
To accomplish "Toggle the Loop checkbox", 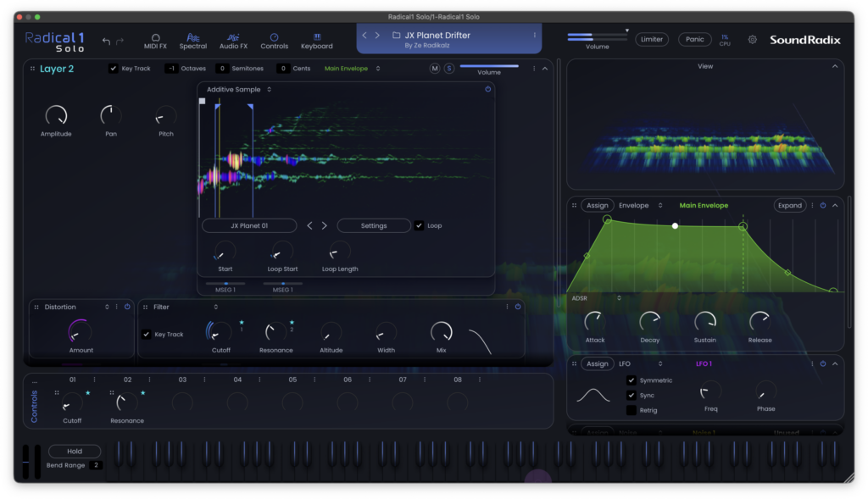I will 419,225.
